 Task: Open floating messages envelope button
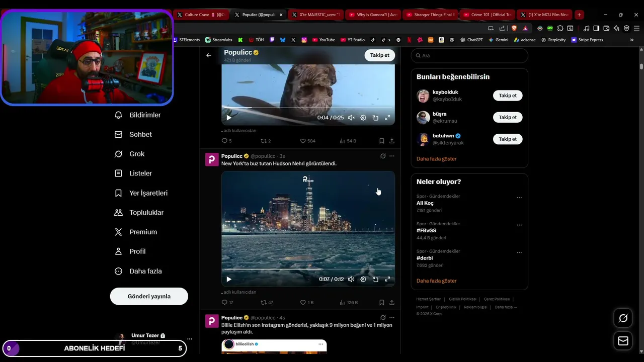[623, 341]
